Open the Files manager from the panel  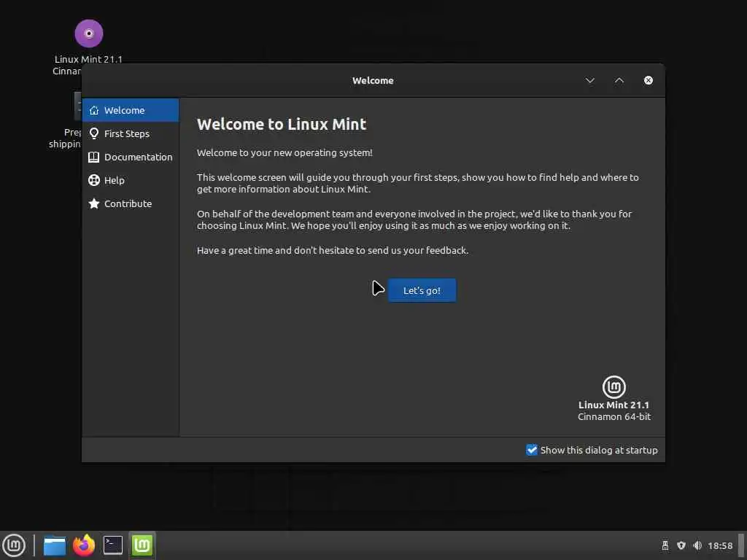pyautogui.click(x=55, y=545)
